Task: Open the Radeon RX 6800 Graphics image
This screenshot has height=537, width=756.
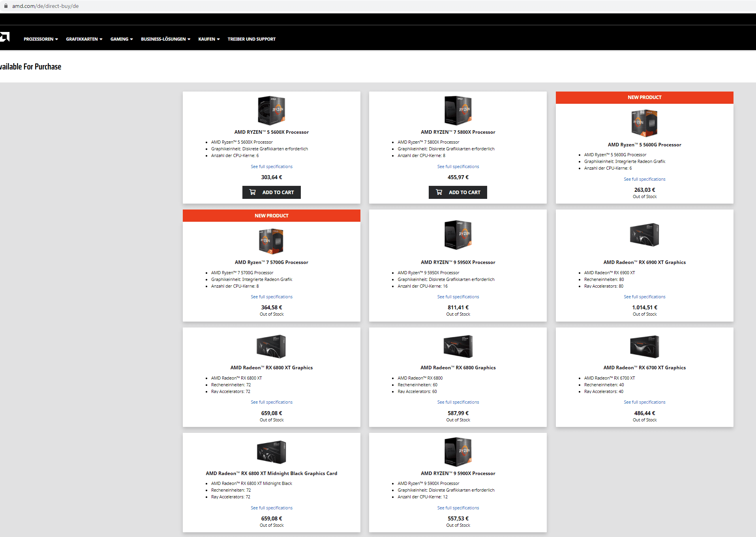Action: coord(458,346)
